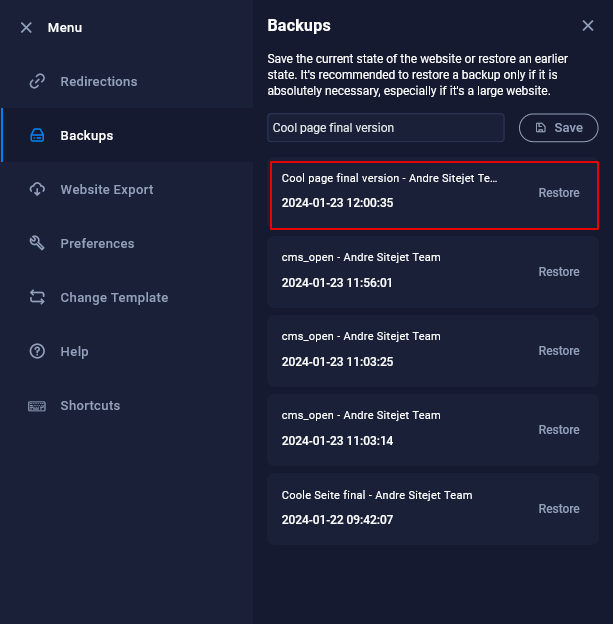Restore the Cool page final version backup
613x624 pixels.
(x=558, y=193)
